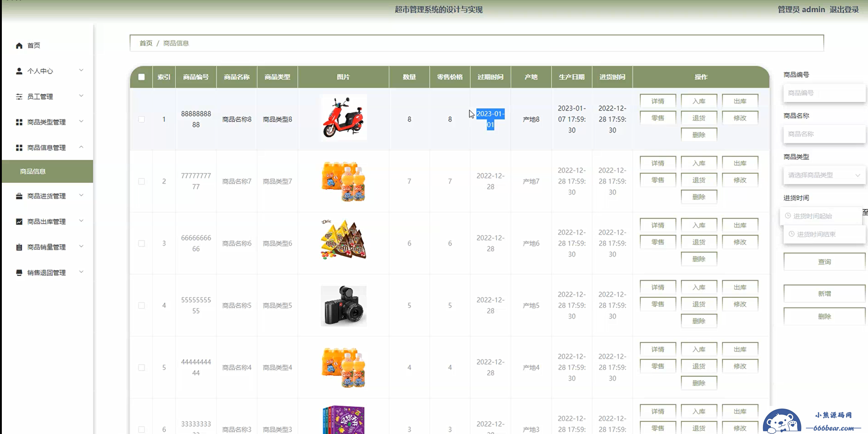Check the checkbox for row 商品名称5
The image size is (868, 434).
pos(141,305)
